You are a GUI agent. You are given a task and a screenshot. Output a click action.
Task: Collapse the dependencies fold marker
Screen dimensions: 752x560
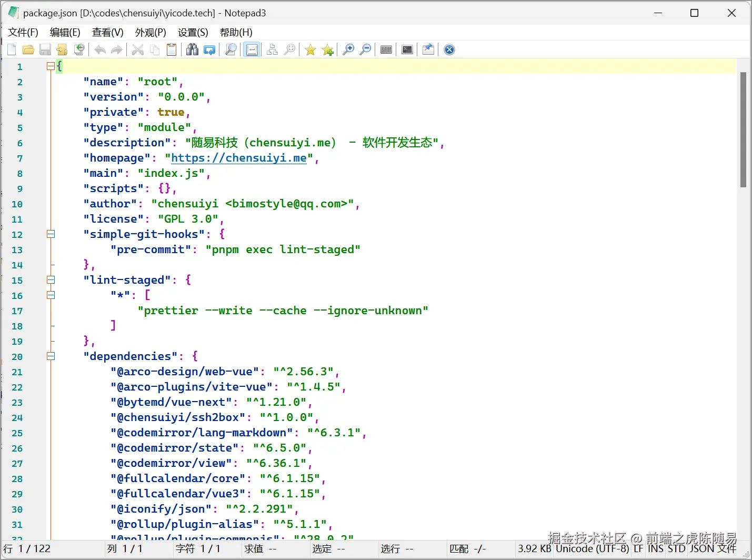(x=51, y=356)
